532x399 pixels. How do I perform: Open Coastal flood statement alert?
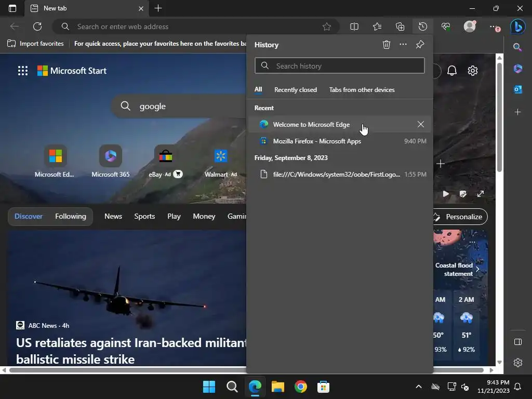point(458,270)
